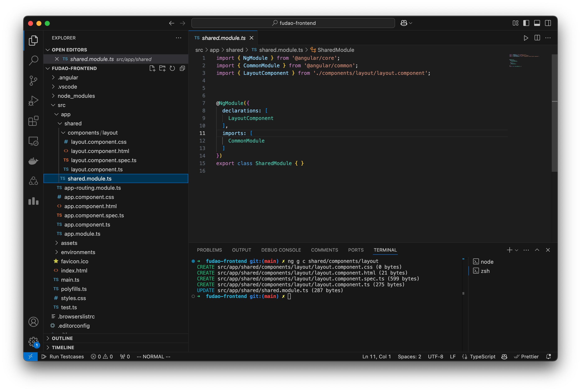Open the Manage gear icon
Screen dimensions: 581x392
tap(33, 342)
